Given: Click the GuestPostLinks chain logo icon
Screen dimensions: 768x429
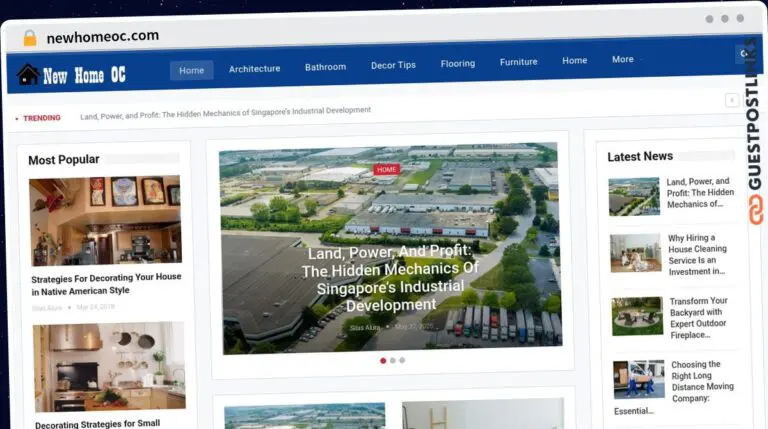Looking at the screenshot, I should click(755, 211).
